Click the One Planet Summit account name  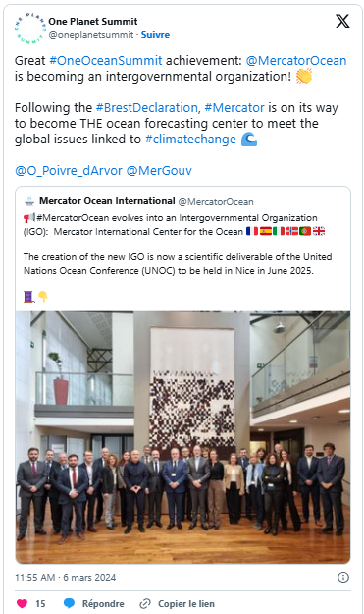tap(92, 22)
